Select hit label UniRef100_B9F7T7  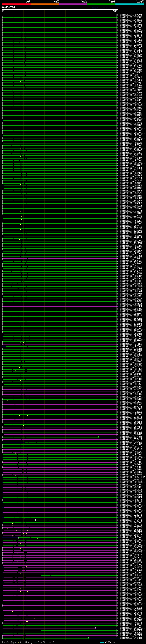pos(131,447)
